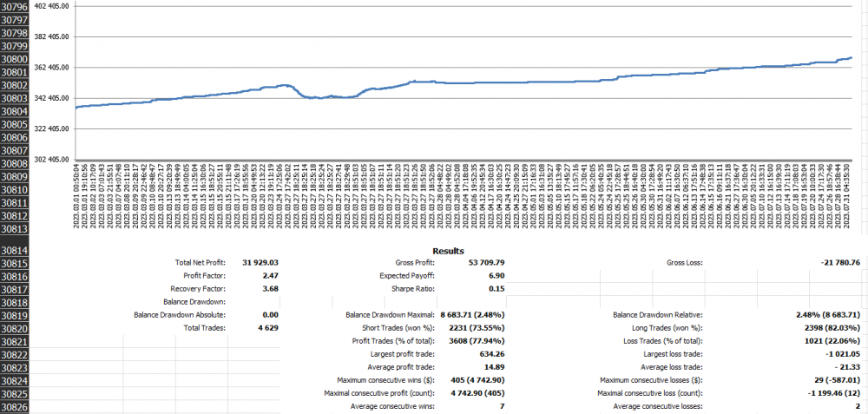
Task: Click the Largest loss trade value -1 021.05
Action: 837,354
